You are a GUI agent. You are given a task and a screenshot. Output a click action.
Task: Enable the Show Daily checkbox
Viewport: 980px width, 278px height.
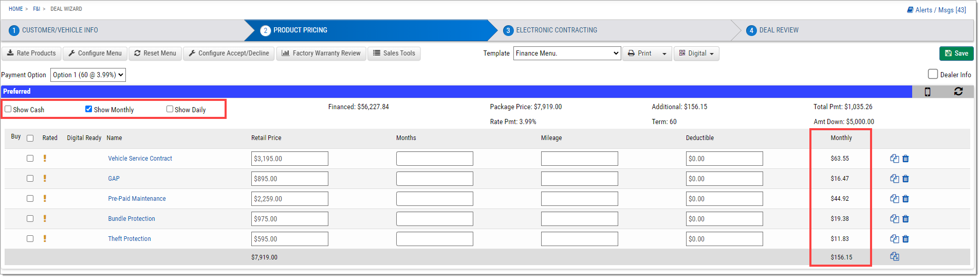coord(170,109)
